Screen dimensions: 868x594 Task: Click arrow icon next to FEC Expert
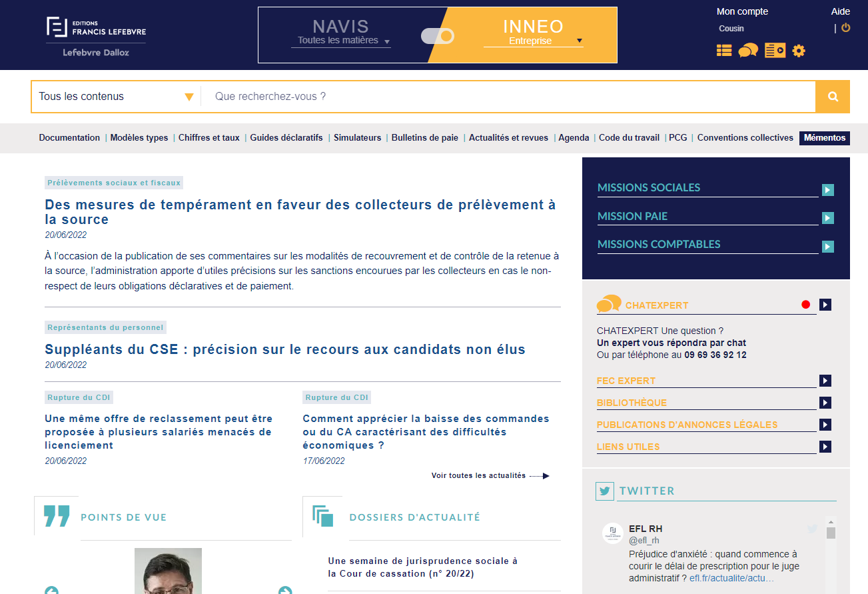click(x=825, y=381)
